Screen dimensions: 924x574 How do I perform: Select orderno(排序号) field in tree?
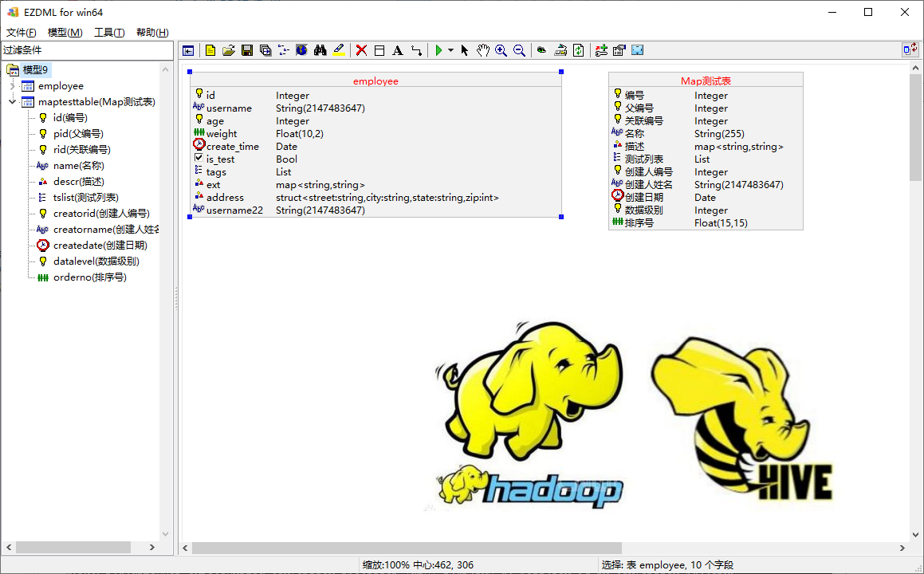coord(90,277)
